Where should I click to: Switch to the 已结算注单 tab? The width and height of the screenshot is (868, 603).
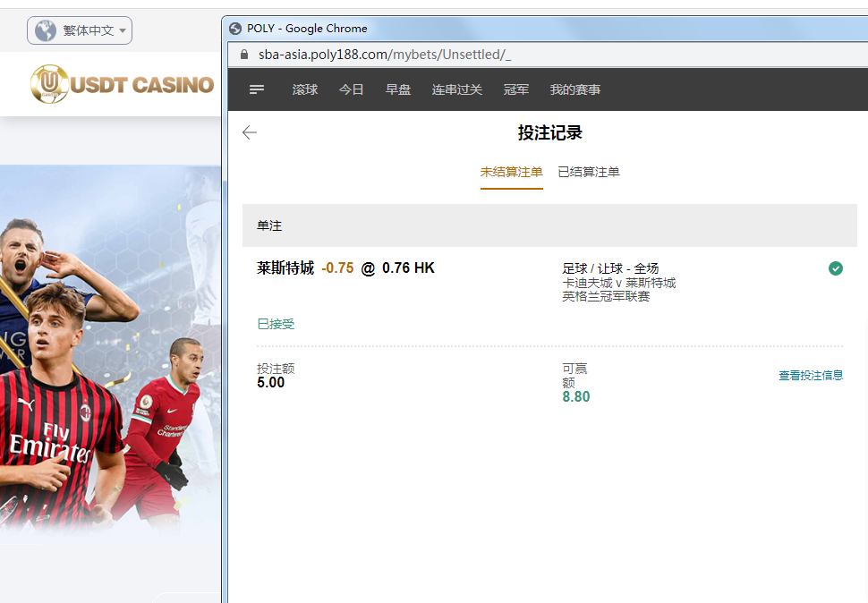(x=589, y=172)
